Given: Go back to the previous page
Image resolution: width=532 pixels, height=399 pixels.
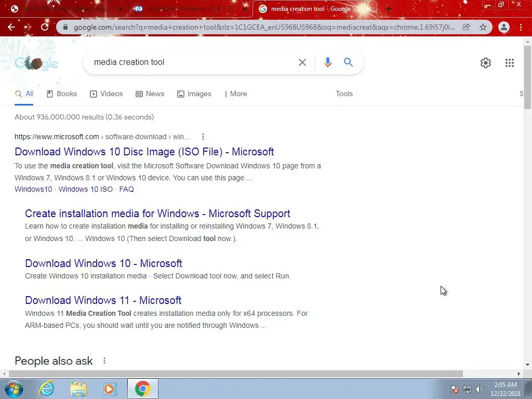Looking at the screenshot, I should click(x=11, y=27).
